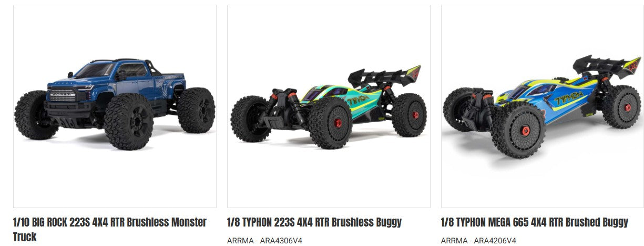Open the teal Typhon 223S buggy image

tap(329, 106)
